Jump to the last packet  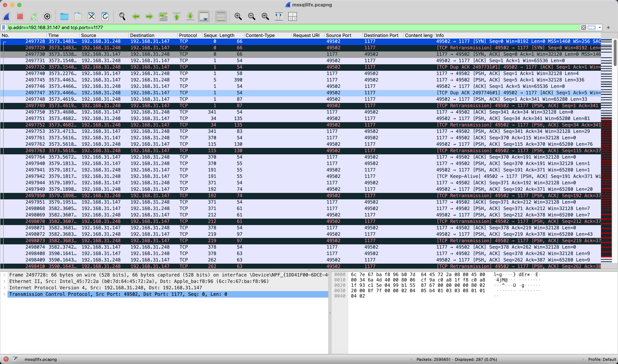[190, 16]
